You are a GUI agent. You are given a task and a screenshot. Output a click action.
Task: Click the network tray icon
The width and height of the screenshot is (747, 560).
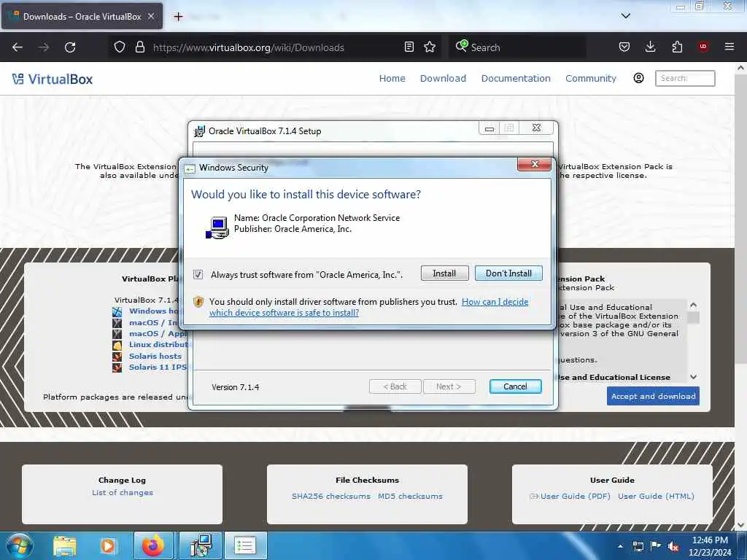click(638, 547)
